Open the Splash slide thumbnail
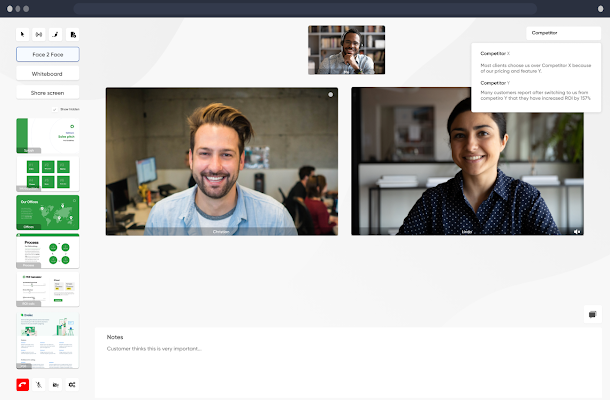This screenshot has width=610, height=400. point(48,136)
